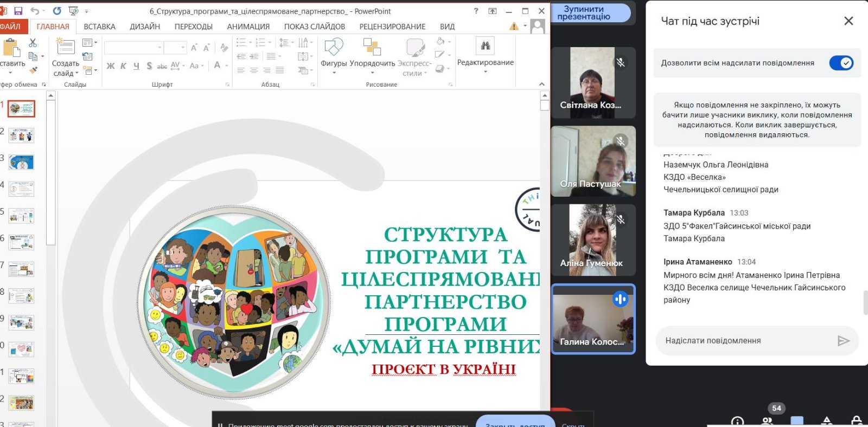The height and width of the screenshot is (427, 868).
Task: Apply italic with the К button
Action: pos(123,66)
